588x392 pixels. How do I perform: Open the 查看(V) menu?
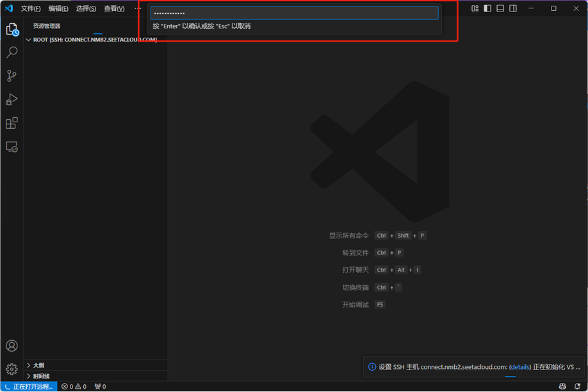115,8
